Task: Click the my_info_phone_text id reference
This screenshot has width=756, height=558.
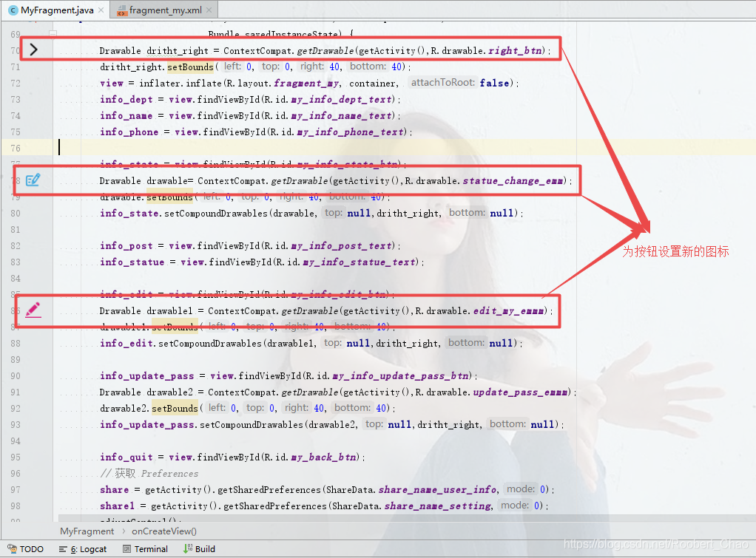Action: coord(351,132)
